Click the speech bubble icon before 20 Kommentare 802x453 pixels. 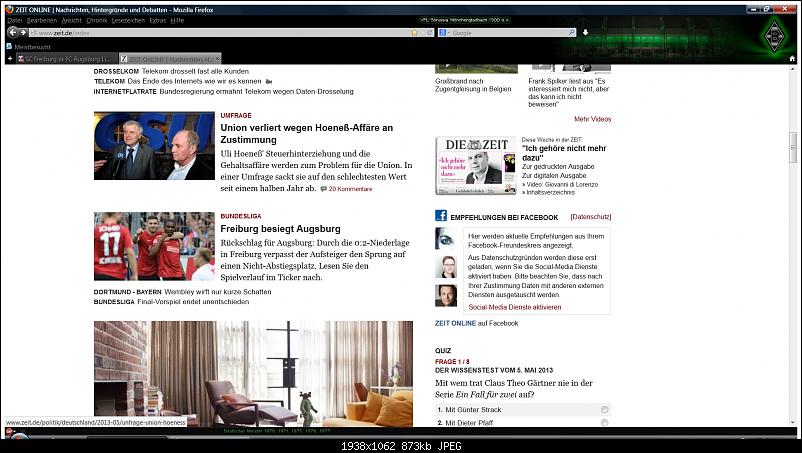point(323,189)
